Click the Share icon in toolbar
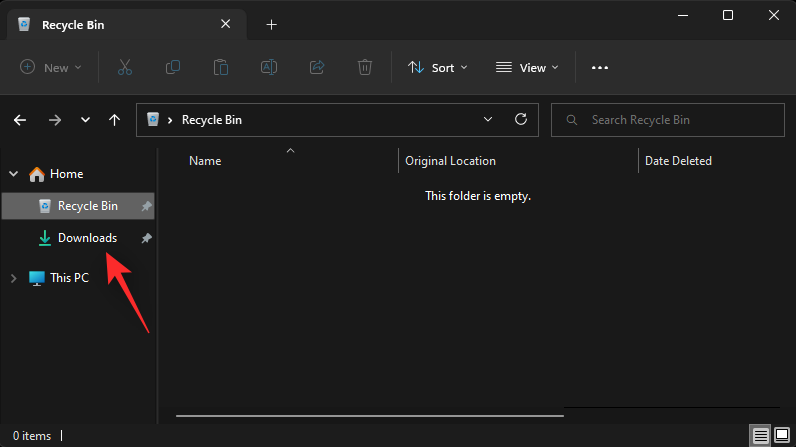Screen dimensions: 796x447 click(x=317, y=67)
